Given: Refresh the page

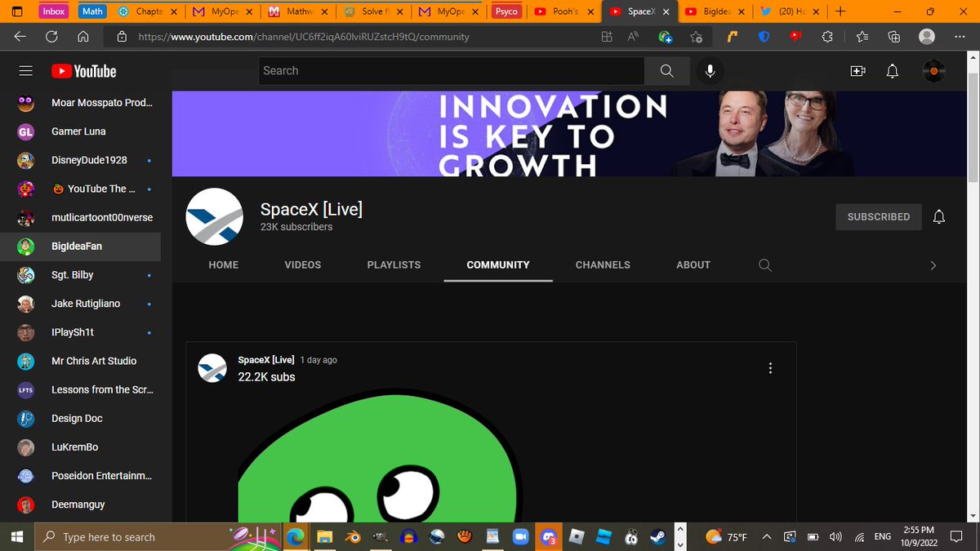Looking at the screenshot, I should [51, 36].
